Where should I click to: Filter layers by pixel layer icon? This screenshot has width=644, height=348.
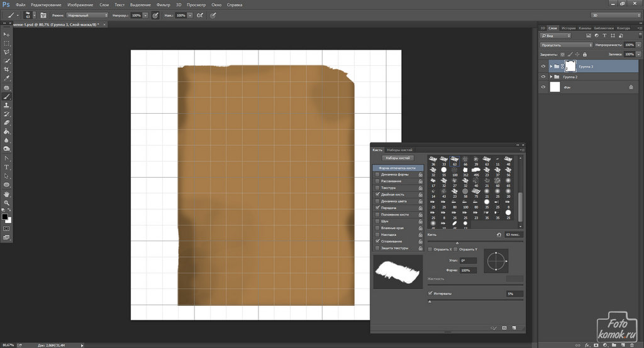coord(589,36)
